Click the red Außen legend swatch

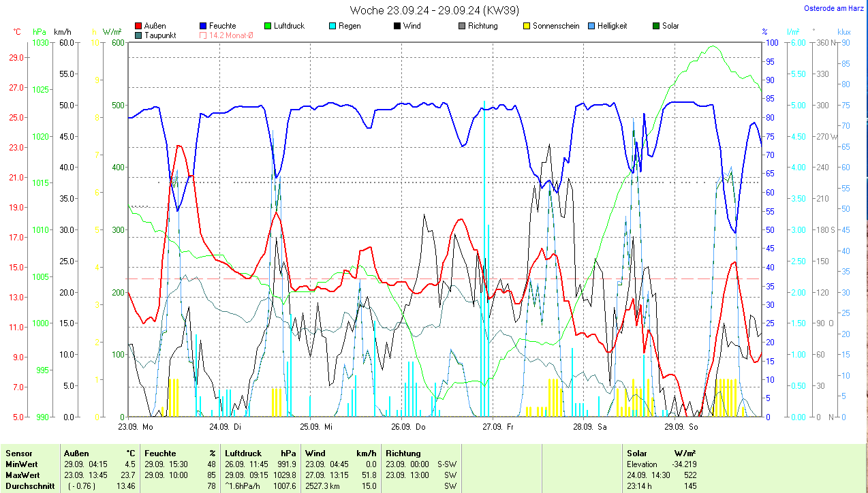tap(139, 26)
